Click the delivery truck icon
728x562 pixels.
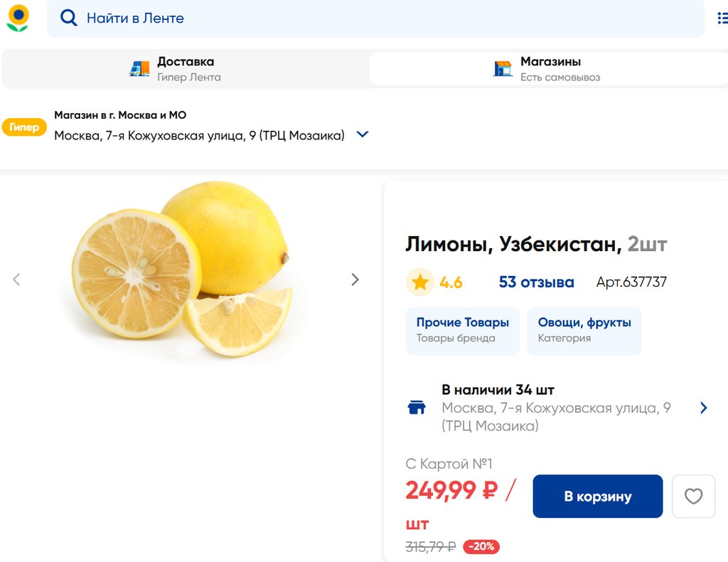[139, 69]
